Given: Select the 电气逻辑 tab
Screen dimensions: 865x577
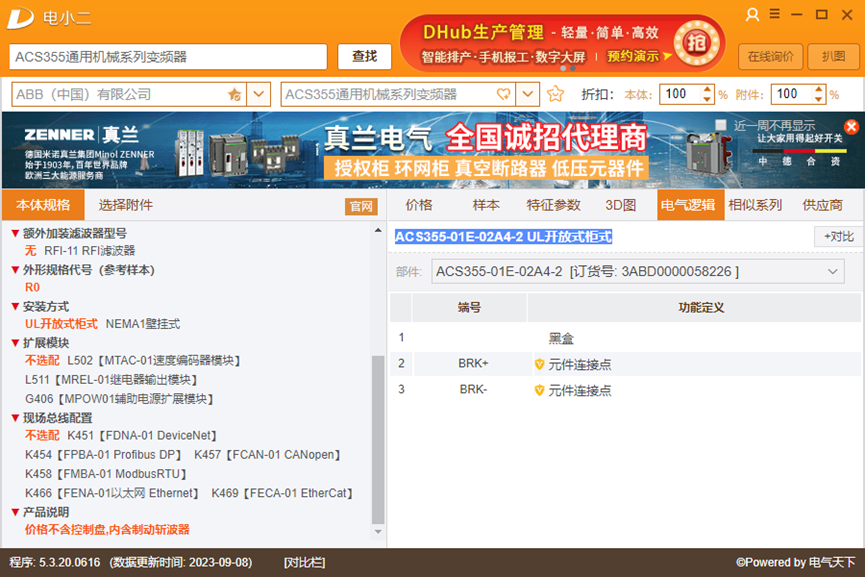Looking at the screenshot, I should 690,205.
